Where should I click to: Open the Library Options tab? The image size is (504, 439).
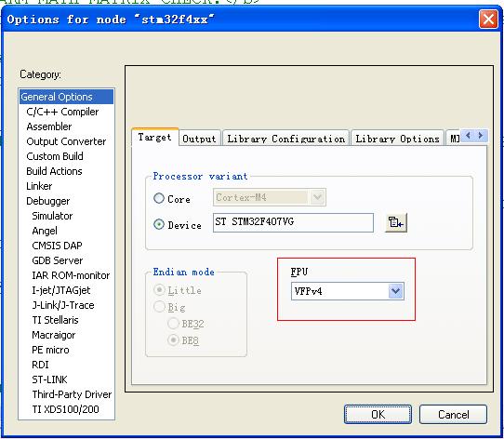(x=397, y=139)
